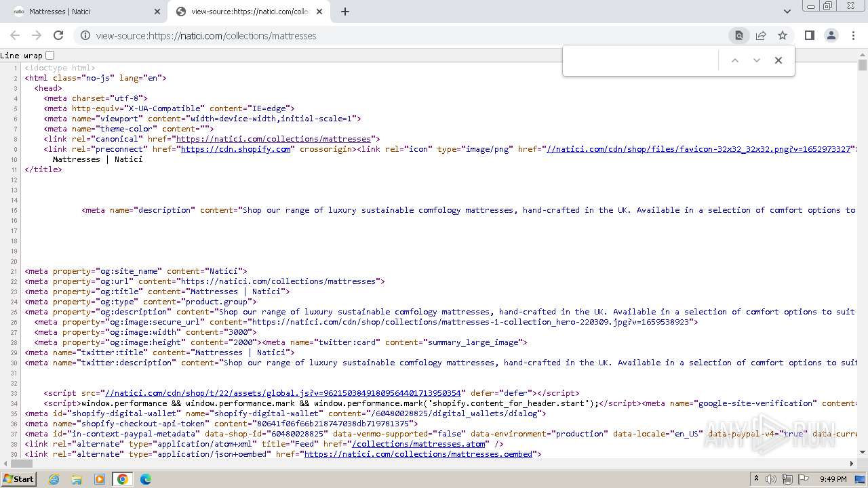This screenshot has width=868, height=488.
Task: Open the Chrome three-dot menu
Action: click(x=852, y=35)
